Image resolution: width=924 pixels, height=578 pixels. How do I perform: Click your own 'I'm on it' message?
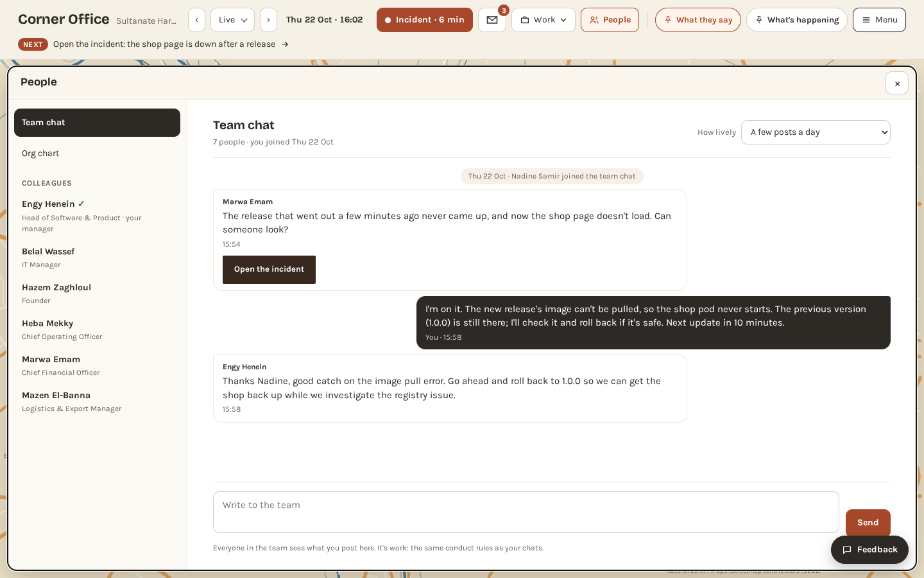click(x=653, y=322)
